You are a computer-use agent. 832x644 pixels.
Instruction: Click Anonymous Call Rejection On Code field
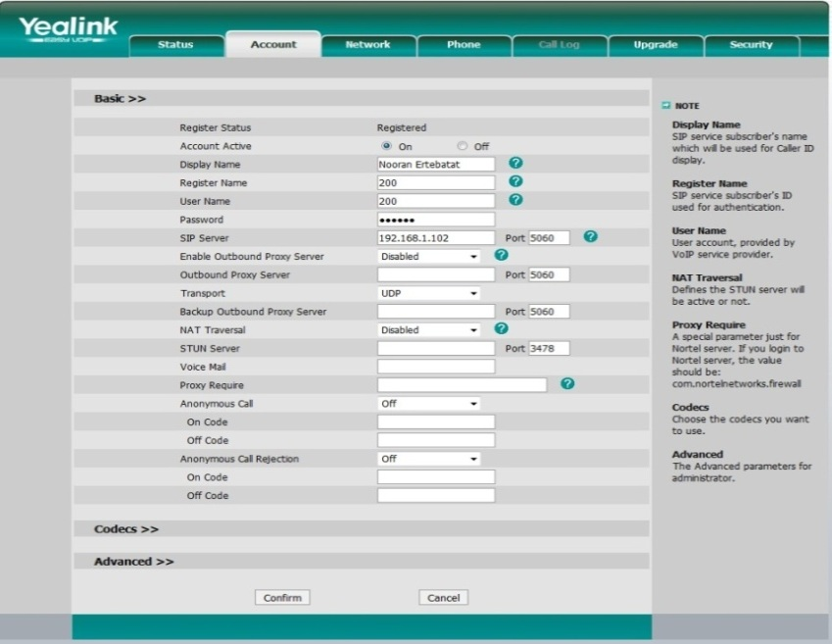click(436, 477)
